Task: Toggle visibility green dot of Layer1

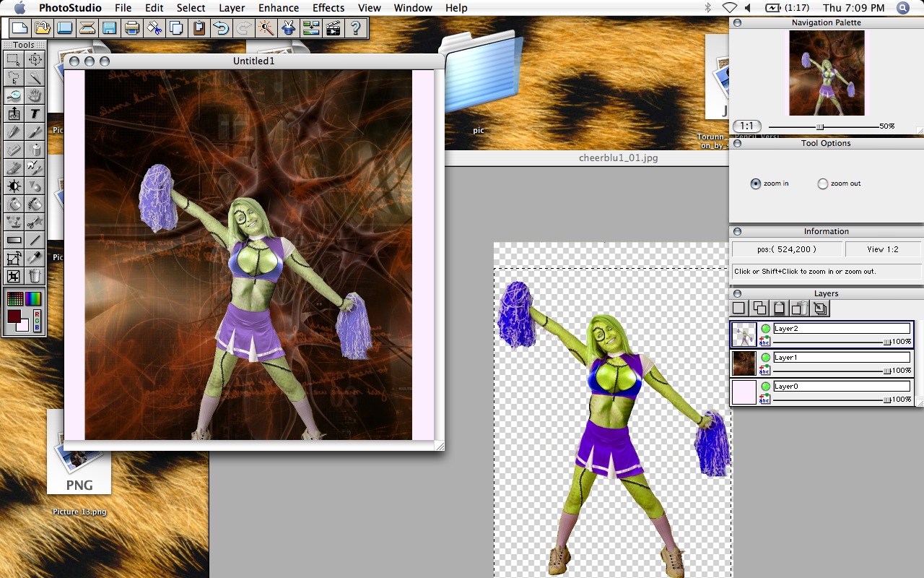Action: point(765,358)
